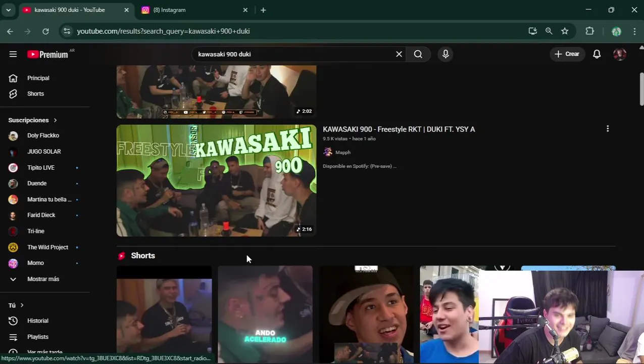The image size is (644, 364).
Task: Open new tab plus button
Action: tap(263, 10)
